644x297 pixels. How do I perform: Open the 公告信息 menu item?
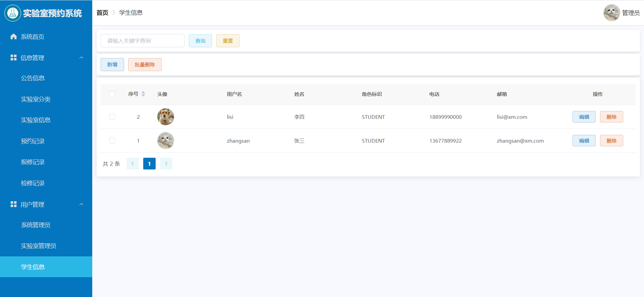pos(46,78)
